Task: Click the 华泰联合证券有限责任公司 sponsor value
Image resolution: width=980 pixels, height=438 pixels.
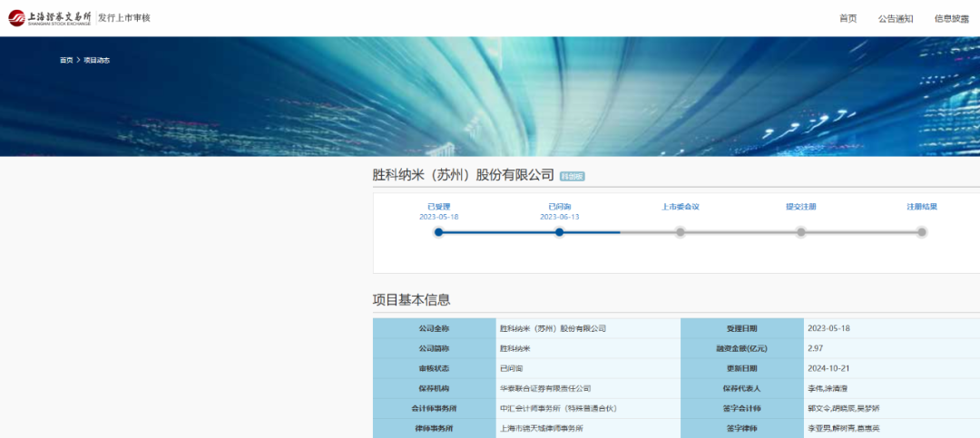Action: pyautogui.click(x=545, y=389)
